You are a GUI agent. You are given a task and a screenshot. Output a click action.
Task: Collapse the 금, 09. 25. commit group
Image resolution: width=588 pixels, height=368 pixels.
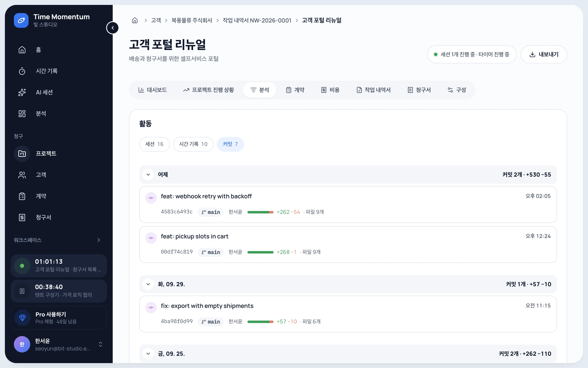pos(148,354)
